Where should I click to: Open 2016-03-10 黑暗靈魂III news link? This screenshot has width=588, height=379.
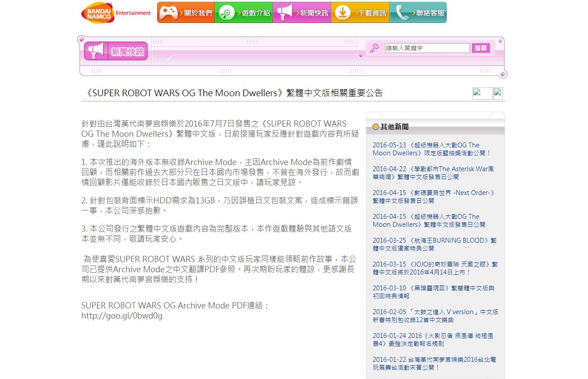pyautogui.click(x=433, y=292)
